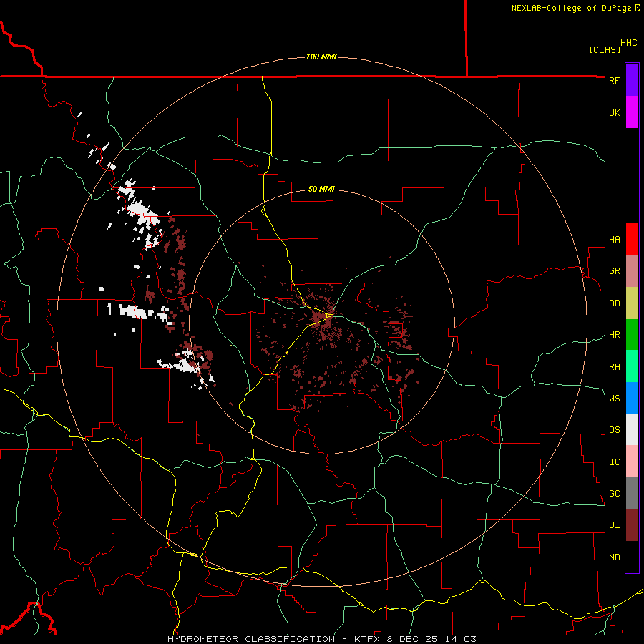
Task: Click the WS legend label
Action: coord(614,399)
